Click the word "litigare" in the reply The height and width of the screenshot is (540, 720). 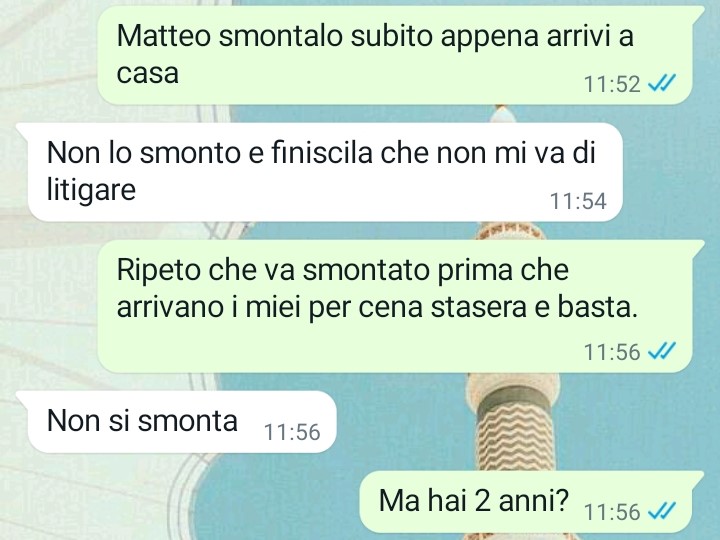[91, 190]
